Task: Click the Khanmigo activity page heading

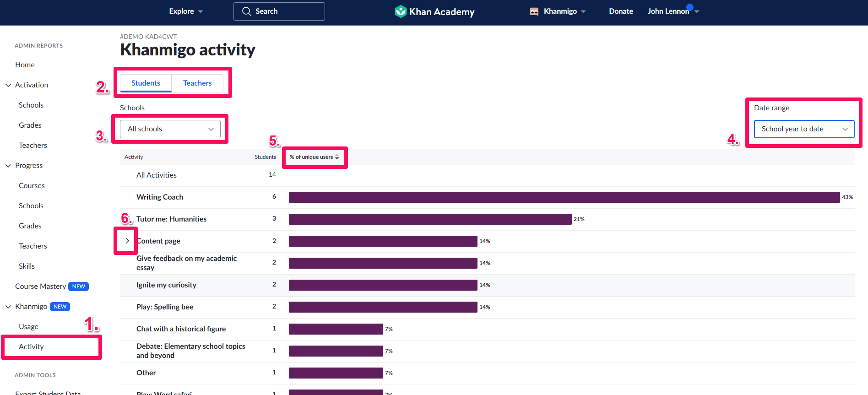Action: click(188, 49)
